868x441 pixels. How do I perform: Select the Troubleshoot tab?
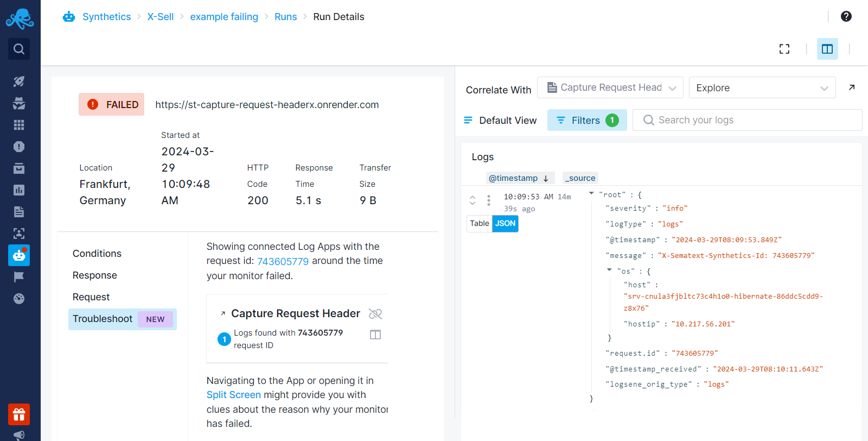(x=123, y=319)
